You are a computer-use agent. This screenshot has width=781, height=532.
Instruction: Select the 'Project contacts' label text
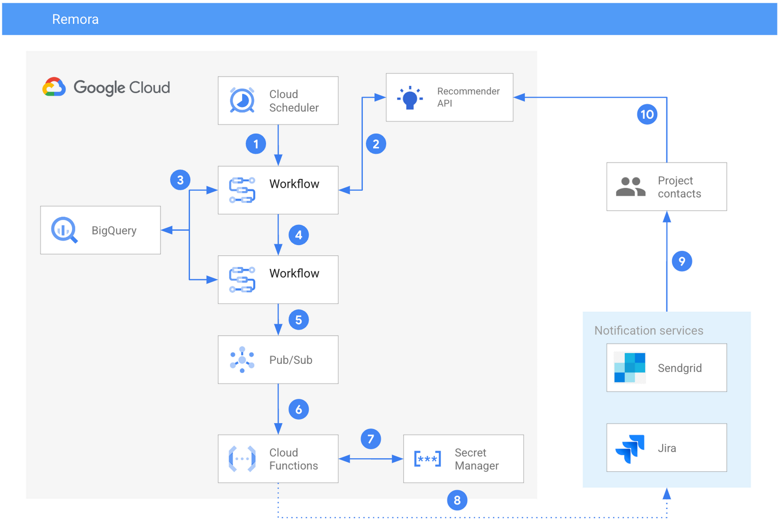(679, 187)
